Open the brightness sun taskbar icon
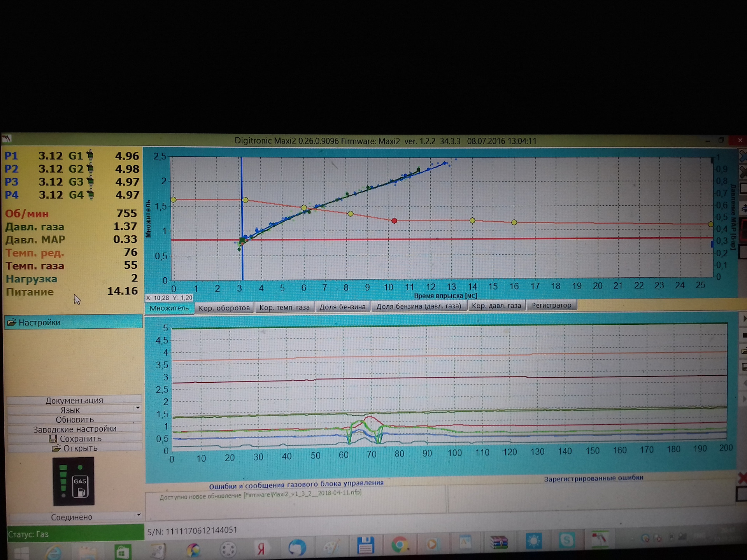The width and height of the screenshot is (747, 560). point(533,541)
